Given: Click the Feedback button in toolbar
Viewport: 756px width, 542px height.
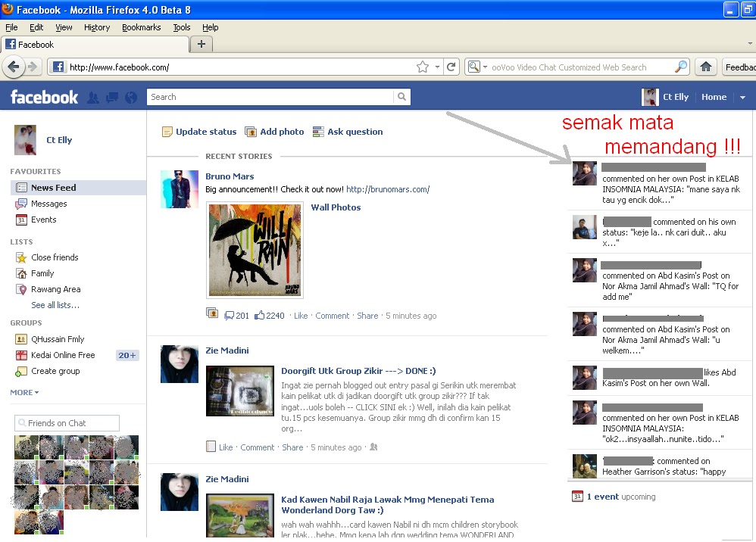Looking at the screenshot, I should pos(739,67).
